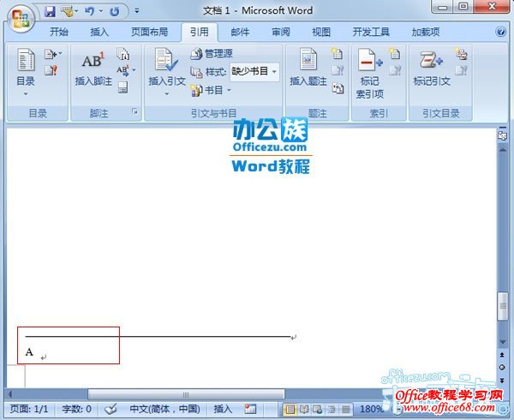Click 标记引文 mark citation button
This screenshot has width=514, height=420.
point(432,68)
